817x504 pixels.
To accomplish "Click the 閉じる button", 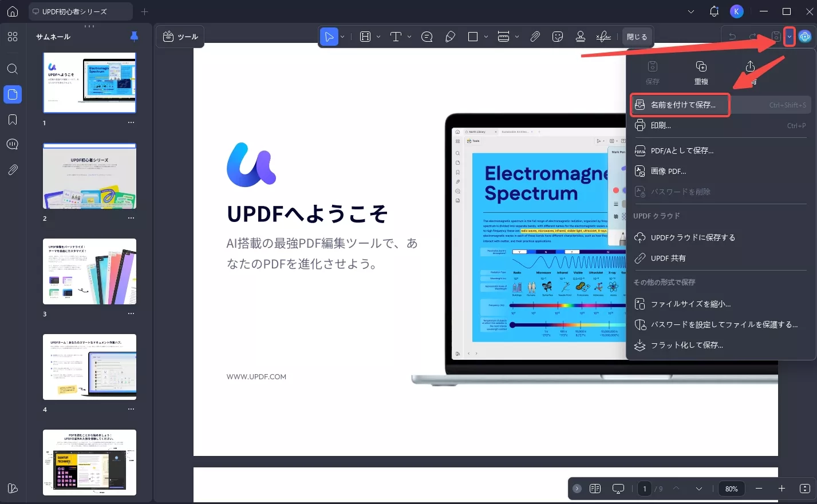I will point(637,37).
